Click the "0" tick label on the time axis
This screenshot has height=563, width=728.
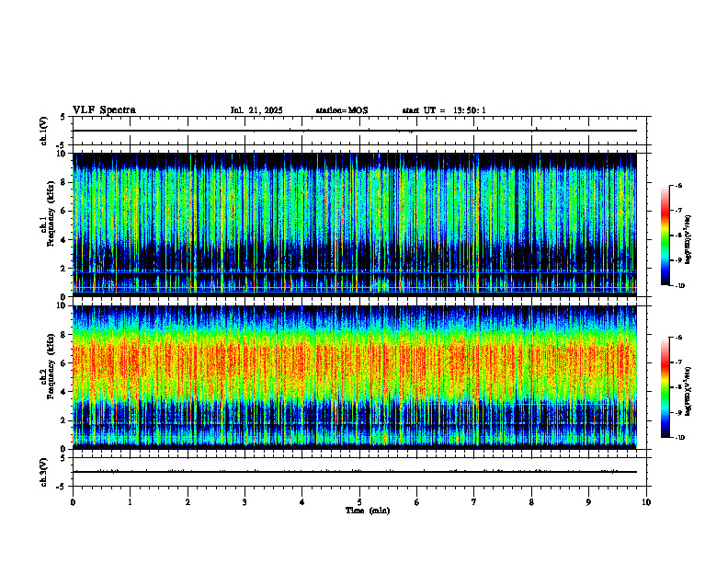73,502
